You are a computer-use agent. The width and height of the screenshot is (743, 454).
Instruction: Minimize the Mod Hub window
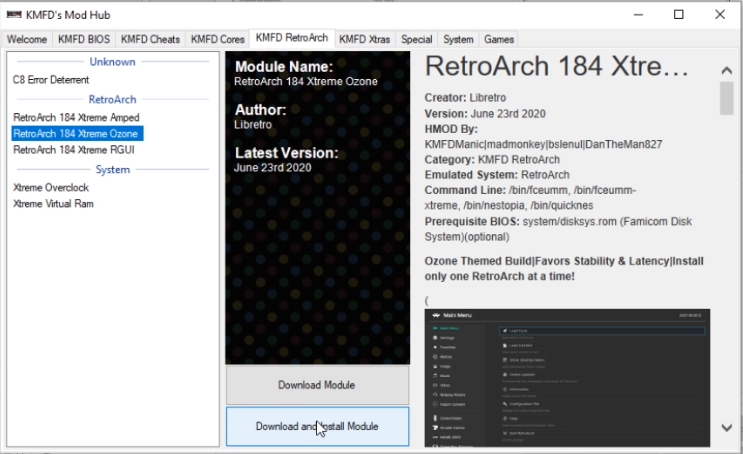638,15
